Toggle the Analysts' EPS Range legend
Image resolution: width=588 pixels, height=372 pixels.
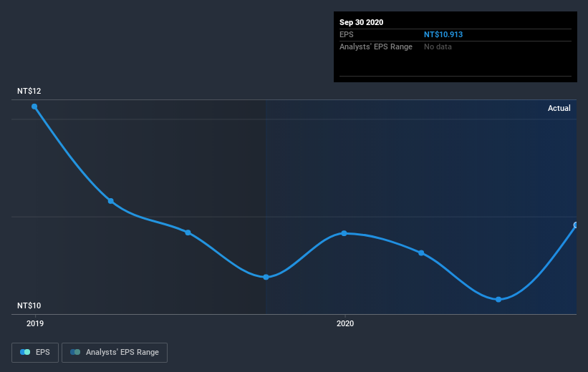point(115,353)
